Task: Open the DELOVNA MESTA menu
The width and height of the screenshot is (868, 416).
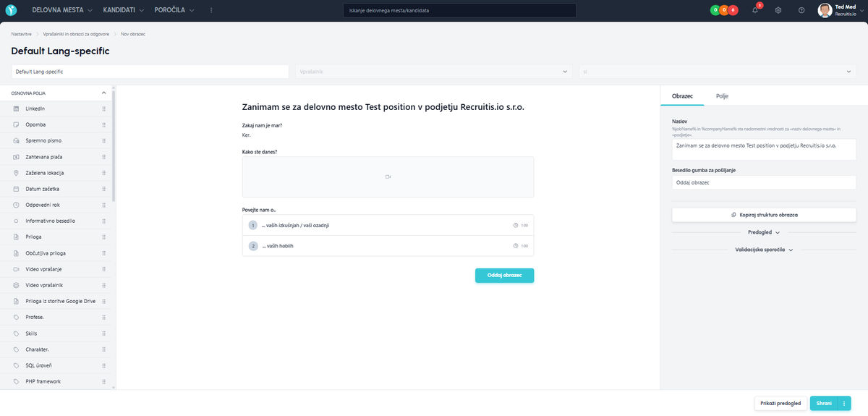Action: (x=62, y=10)
